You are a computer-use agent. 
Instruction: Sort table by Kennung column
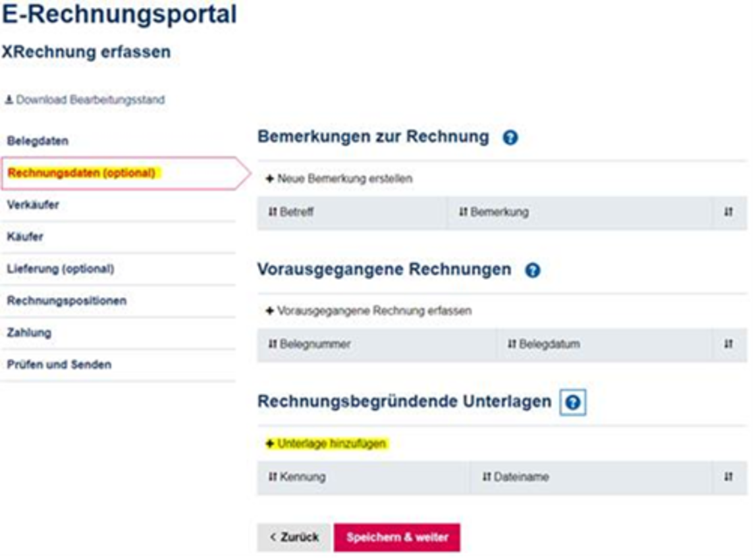[x=296, y=477]
